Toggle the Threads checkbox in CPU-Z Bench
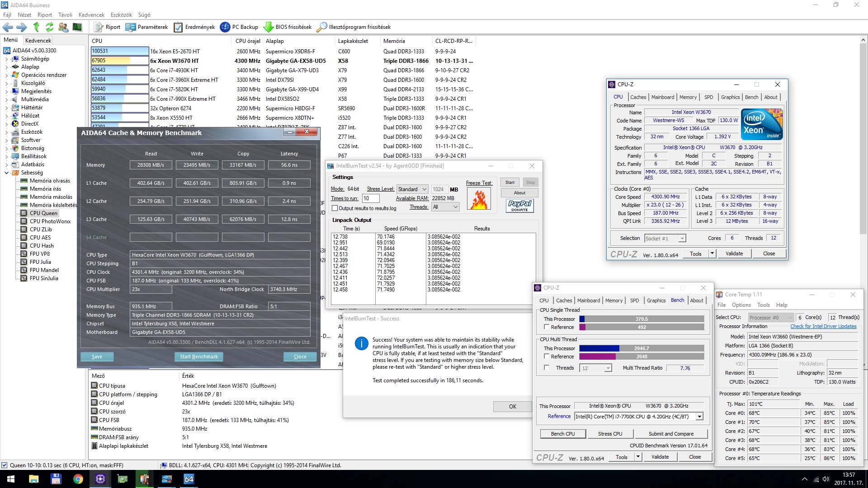The width and height of the screenshot is (868, 488). click(x=547, y=368)
